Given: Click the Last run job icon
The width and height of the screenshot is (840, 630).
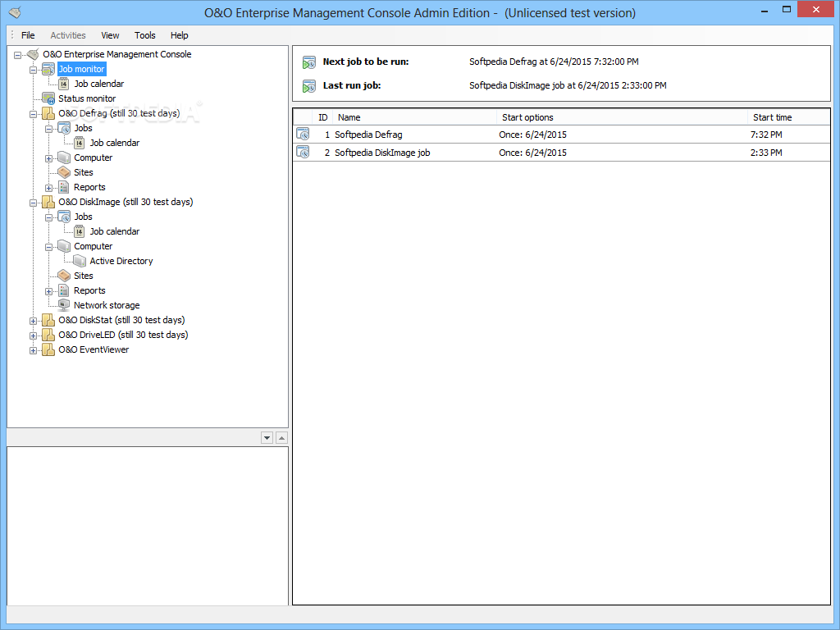Looking at the screenshot, I should 309,85.
